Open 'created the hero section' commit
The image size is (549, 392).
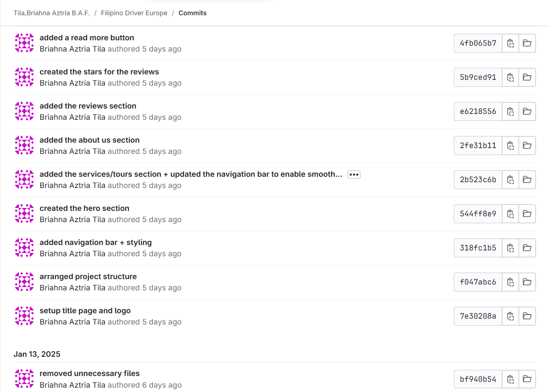coord(84,208)
